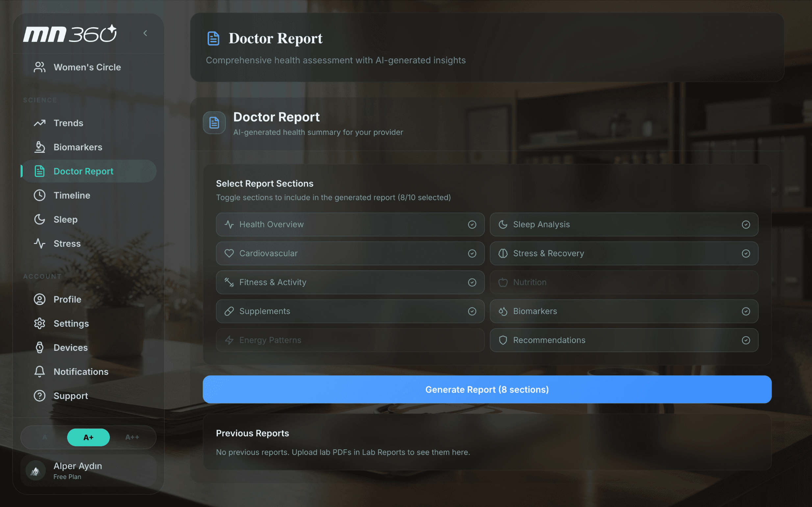Click the Sleep moon icon in the sidebar

pyautogui.click(x=39, y=220)
